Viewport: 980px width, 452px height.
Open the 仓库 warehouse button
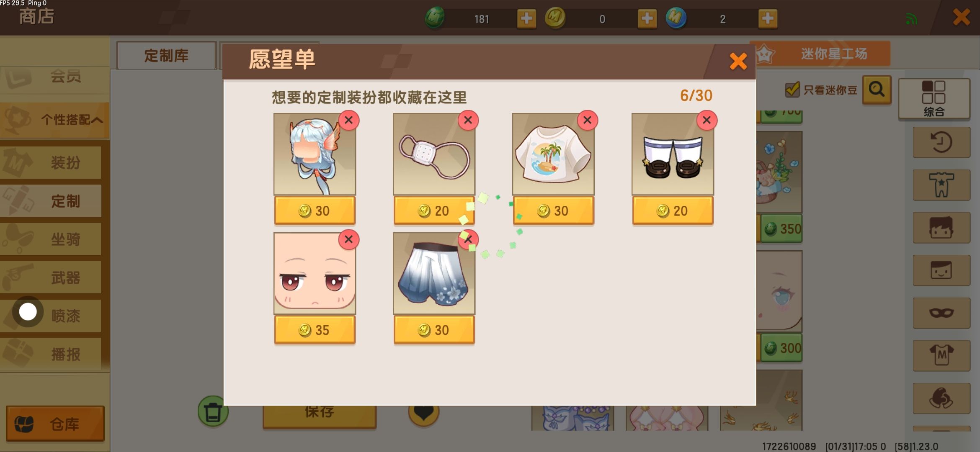[x=55, y=424]
